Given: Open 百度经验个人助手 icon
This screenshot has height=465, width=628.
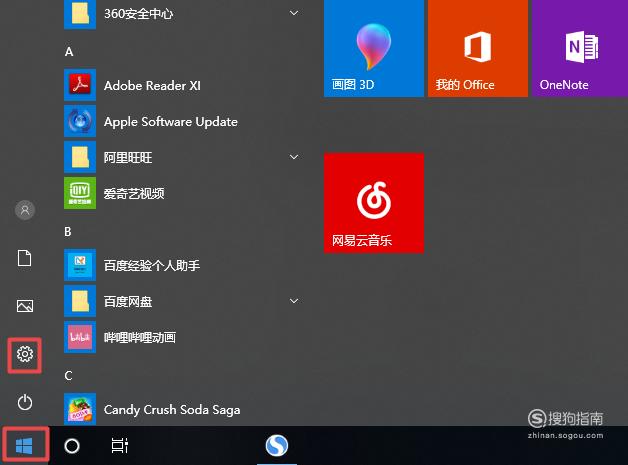Looking at the screenshot, I should click(x=80, y=265).
